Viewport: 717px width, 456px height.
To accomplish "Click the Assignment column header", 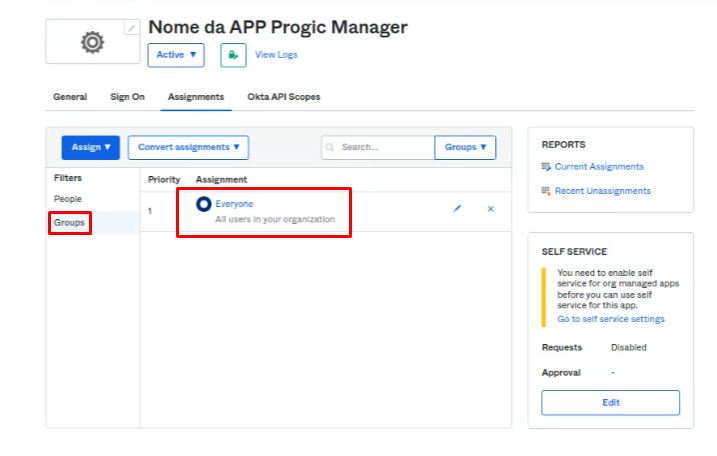I will 221,180.
